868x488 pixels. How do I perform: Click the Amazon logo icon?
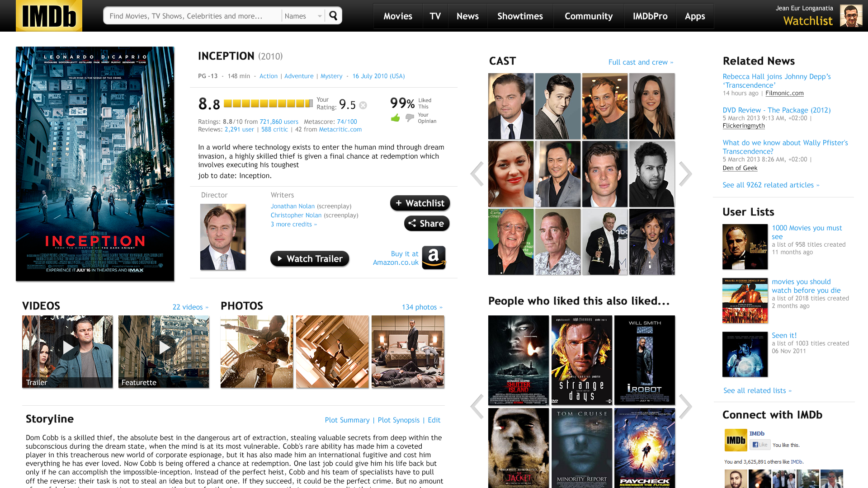pos(434,258)
